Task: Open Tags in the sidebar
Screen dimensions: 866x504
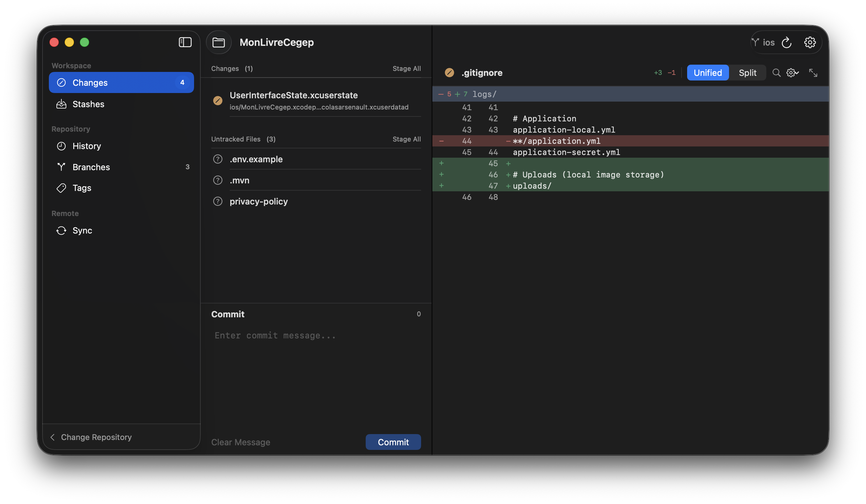Action: click(x=121, y=188)
